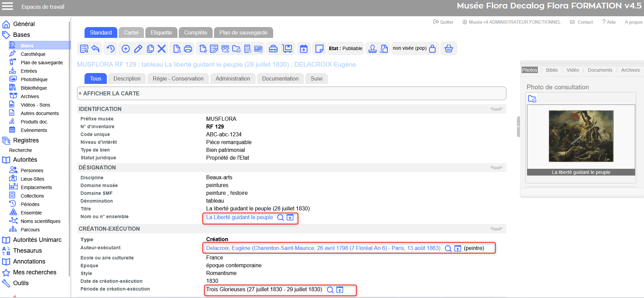Click the X delete icon in toolbar

(x=162, y=49)
